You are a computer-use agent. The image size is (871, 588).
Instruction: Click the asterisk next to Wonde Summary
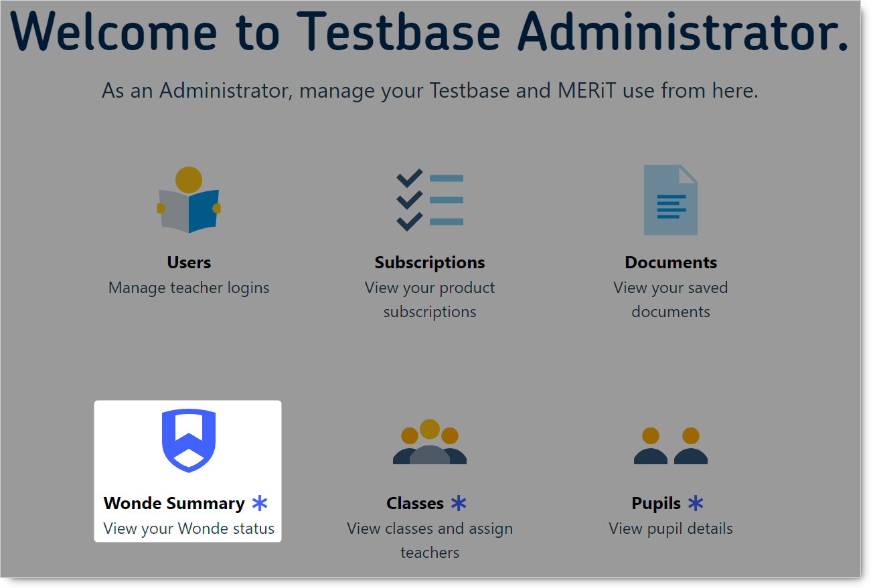[260, 503]
